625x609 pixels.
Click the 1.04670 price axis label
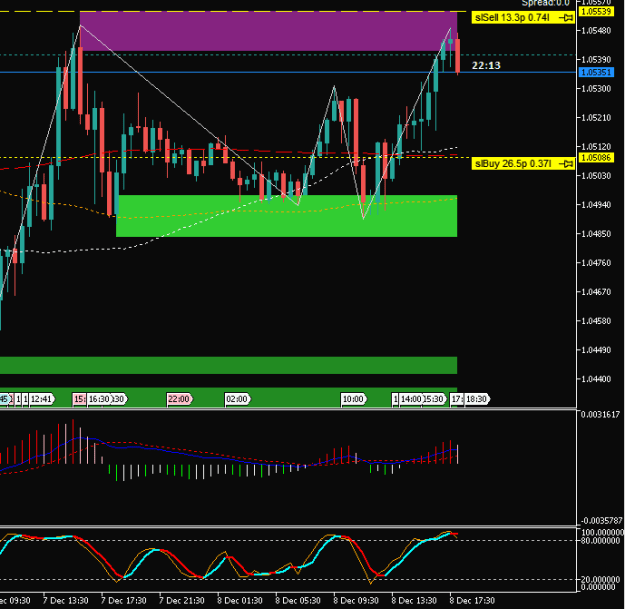tap(596, 292)
